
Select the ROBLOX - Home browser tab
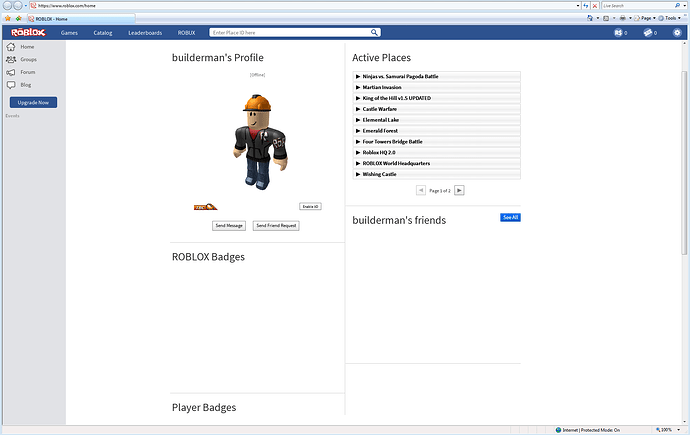pyautogui.click(x=81, y=19)
